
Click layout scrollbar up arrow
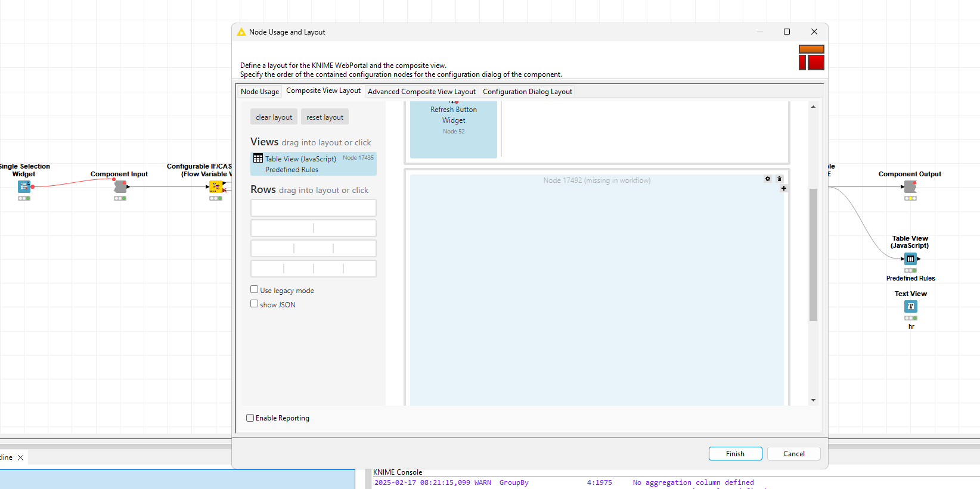pos(813,107)
